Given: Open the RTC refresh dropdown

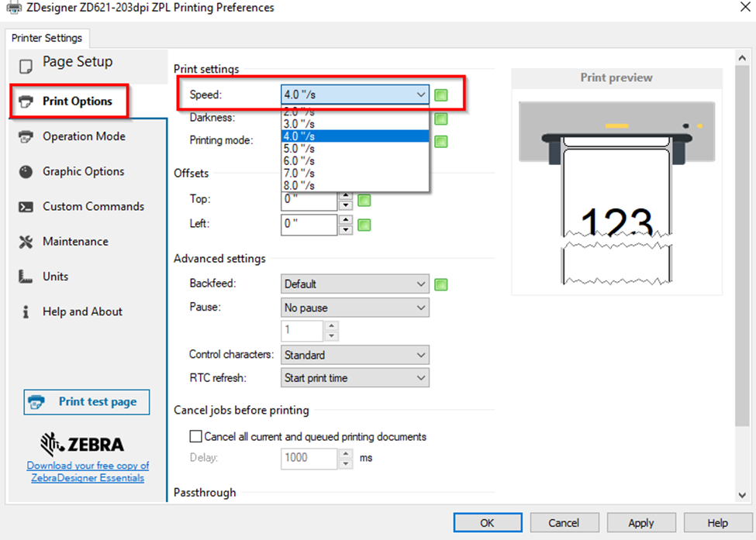Looking at the screenshot, I should click(x=355, y=378).
